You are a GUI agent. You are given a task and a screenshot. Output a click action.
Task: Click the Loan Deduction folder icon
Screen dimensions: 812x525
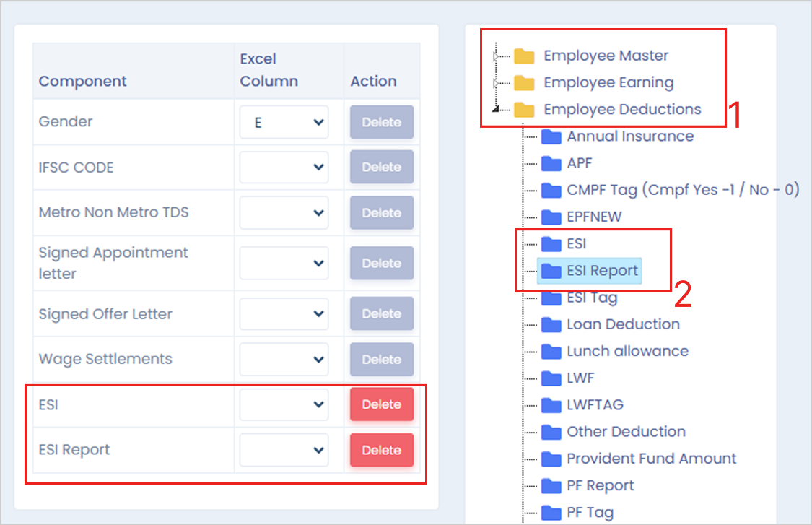pos(551,324)
